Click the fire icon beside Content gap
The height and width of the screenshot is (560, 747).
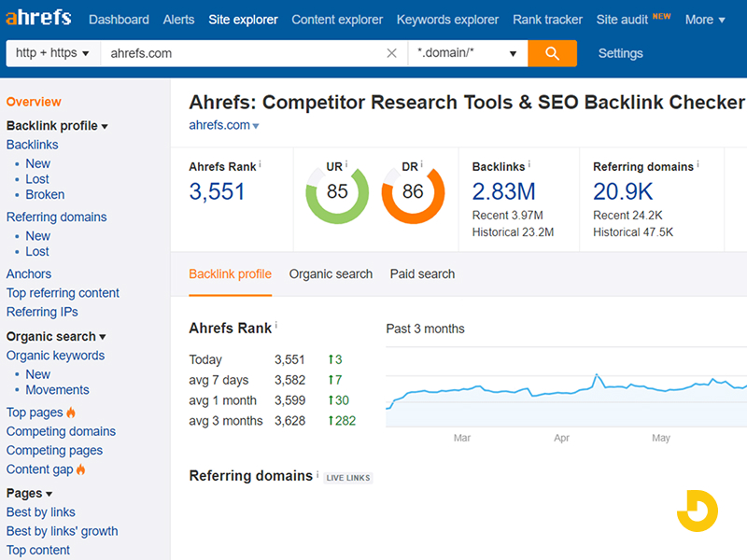tap(79, 469)
